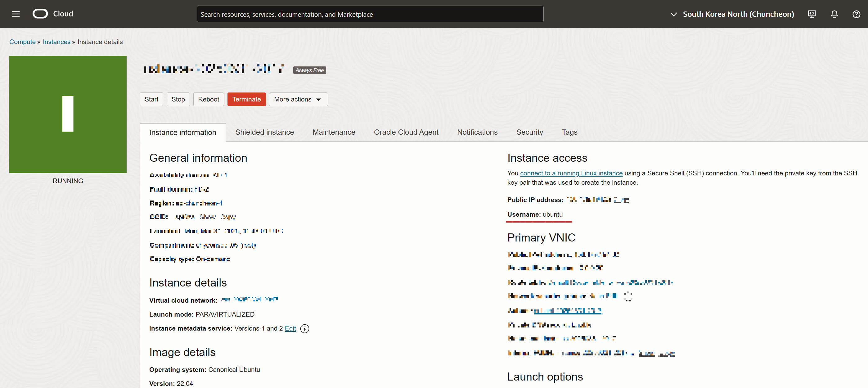Open the Oracle Cloud Agent tab
The width and height of the screenshot is (868, 388).
(406, 132)
